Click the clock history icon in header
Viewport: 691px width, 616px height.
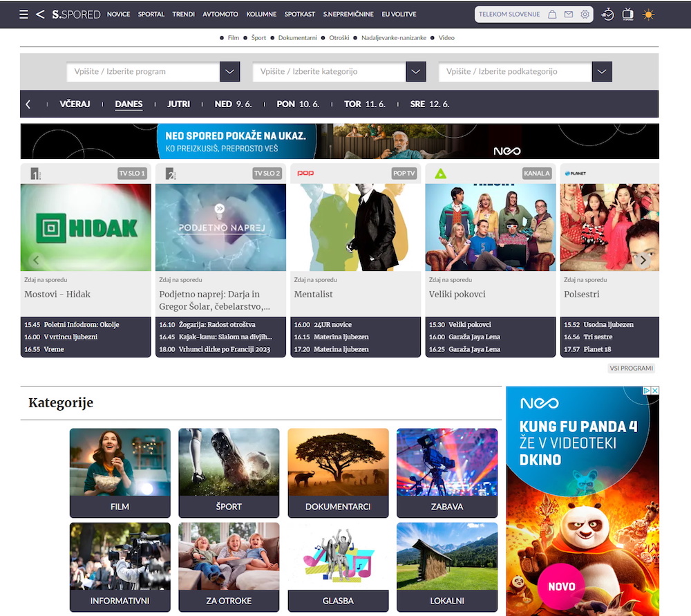click(607, 15)
